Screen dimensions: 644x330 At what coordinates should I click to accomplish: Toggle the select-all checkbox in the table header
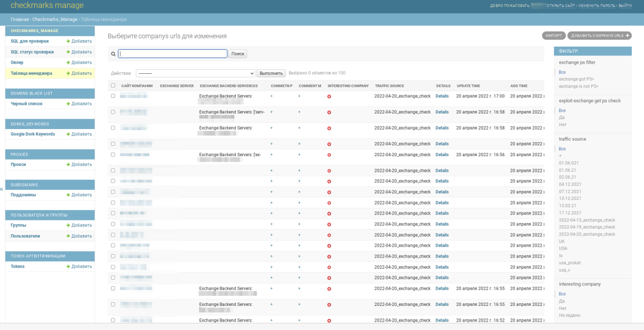pyautogui.click(x=113, y=86)
